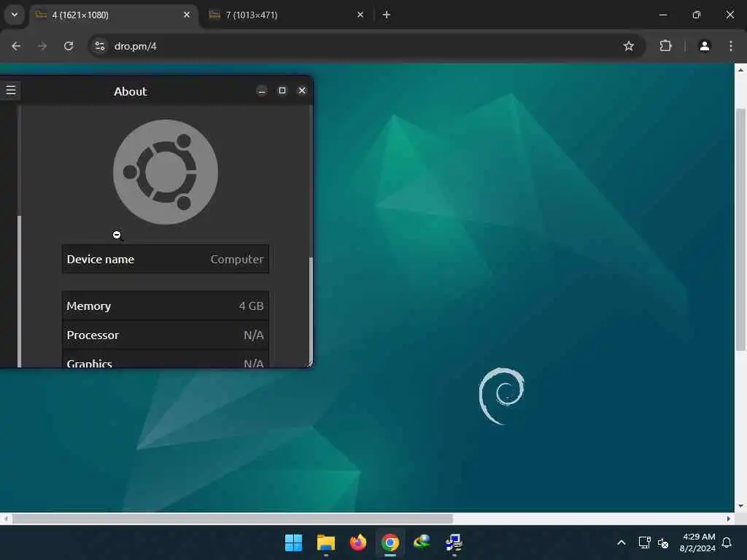This screenshot has height=560, width=747.
Task: View site information icon in address bar
Action: (x=99, y=46)
